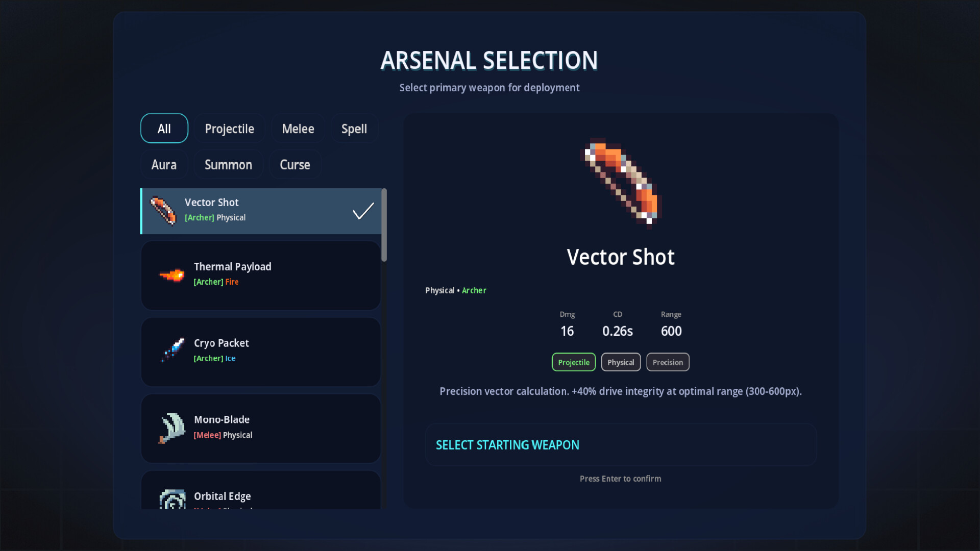Click the Thermal Payload fireball icon
980x551 pixels.
[x=172, y=275]
